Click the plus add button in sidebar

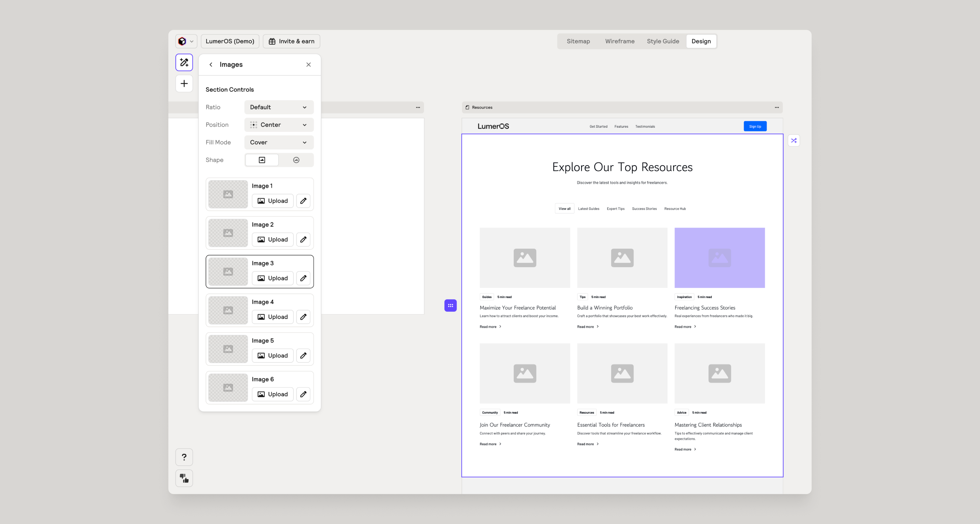pos(184,83)
